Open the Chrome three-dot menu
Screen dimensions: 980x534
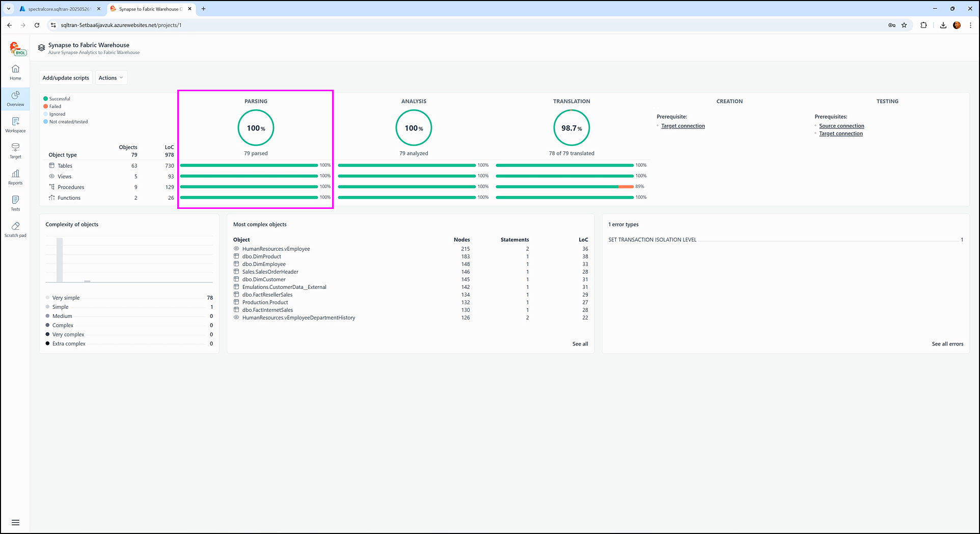pos(970,25)
